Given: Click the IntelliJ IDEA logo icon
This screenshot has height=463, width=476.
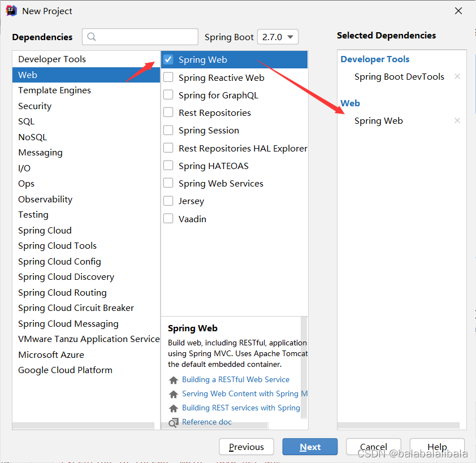Looking at the screenshot, I should pos(11,11).
